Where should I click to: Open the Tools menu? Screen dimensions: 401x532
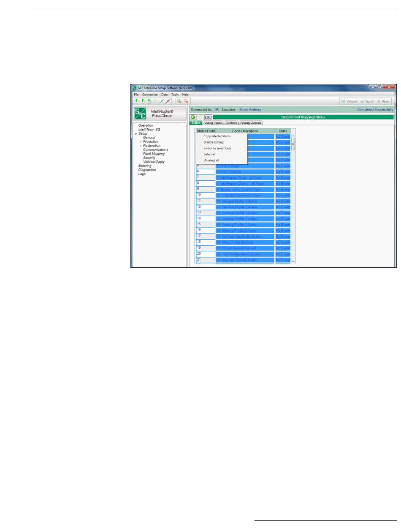point(175,94)
